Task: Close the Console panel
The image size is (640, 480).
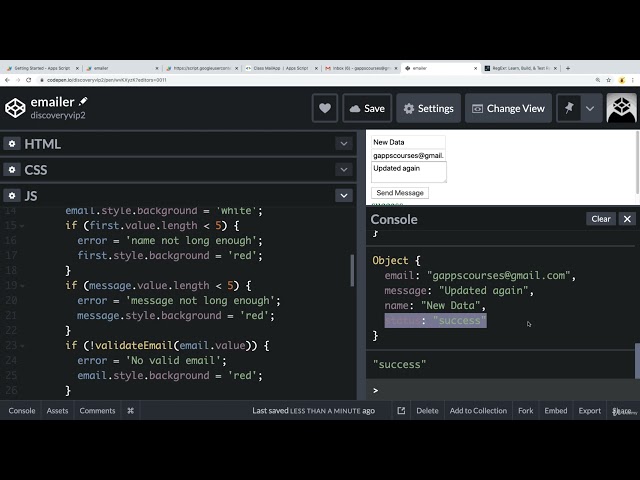Action: pyautogui.click(x=627, y=219)
